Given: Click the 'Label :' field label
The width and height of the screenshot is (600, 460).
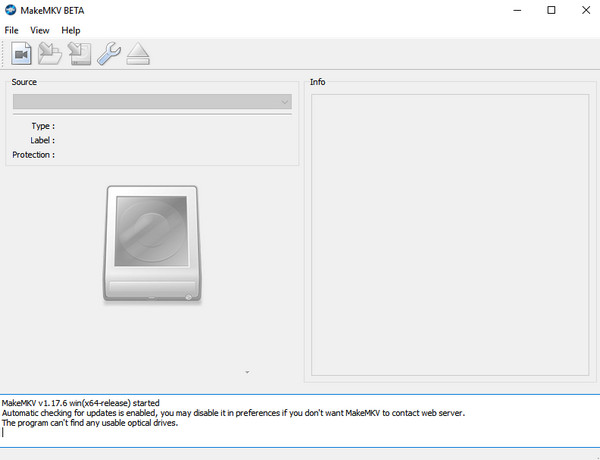Looking at the screenshot, I should pos(42,140).
